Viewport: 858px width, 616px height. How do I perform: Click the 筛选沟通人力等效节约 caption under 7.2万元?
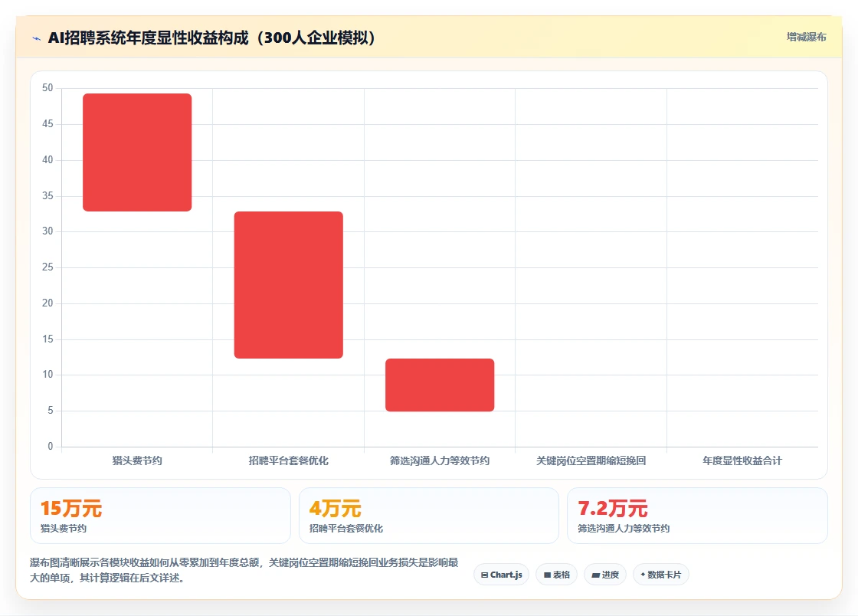[624, 529]
